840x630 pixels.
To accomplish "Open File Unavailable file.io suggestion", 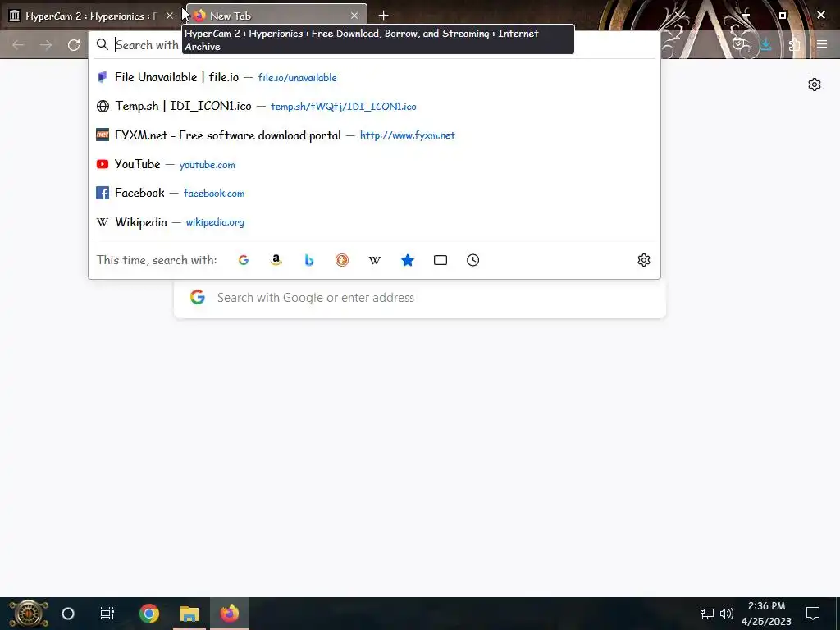I will click(x=374, y=77).
